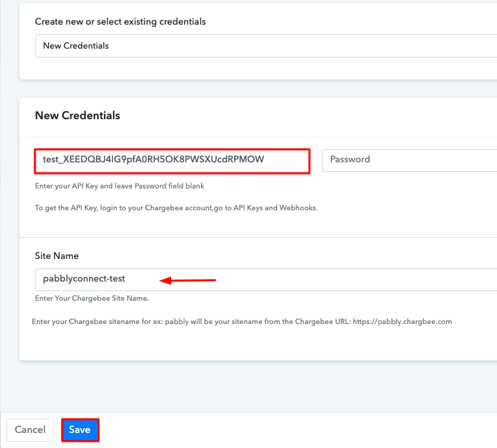Screen dimensions: 497x448
Task: Click the https://pabbly.chargbee.com example URL
Action: pyautogui.click(x=402, y=321)
